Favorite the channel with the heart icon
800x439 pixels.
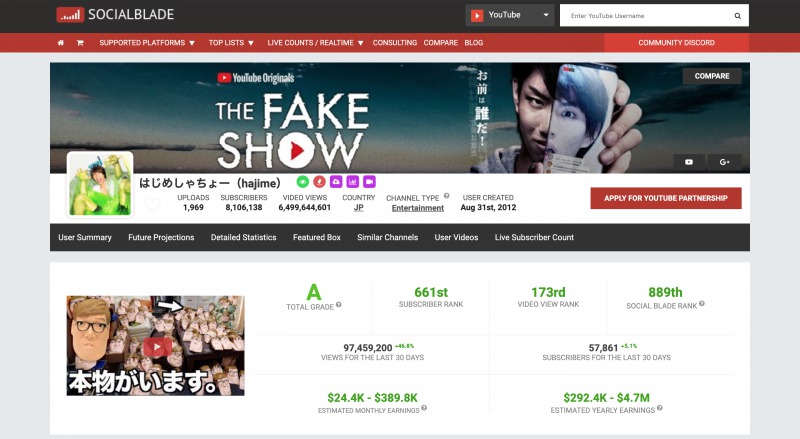(153, 205)
